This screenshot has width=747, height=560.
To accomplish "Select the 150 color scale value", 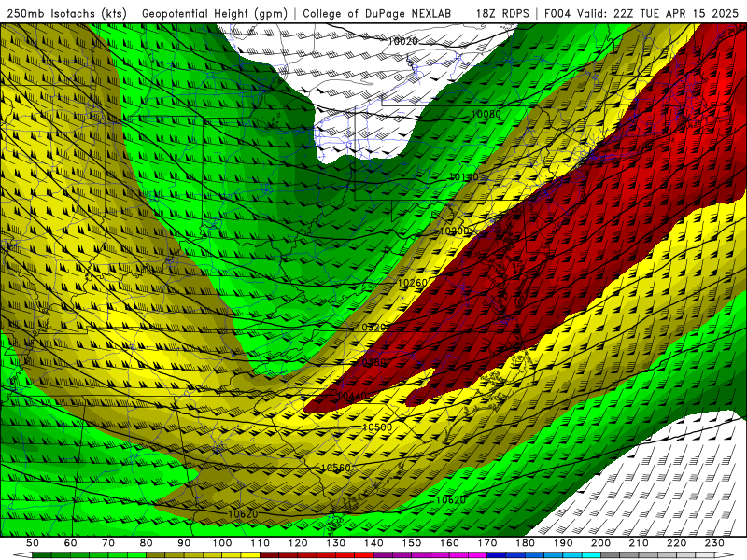I will coord(412,543).
